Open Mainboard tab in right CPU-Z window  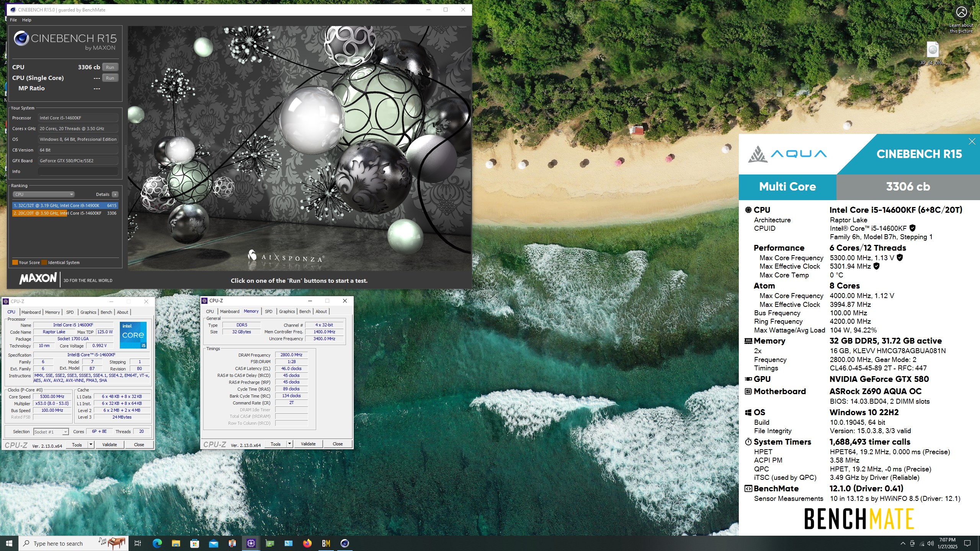tap(230, 311)
